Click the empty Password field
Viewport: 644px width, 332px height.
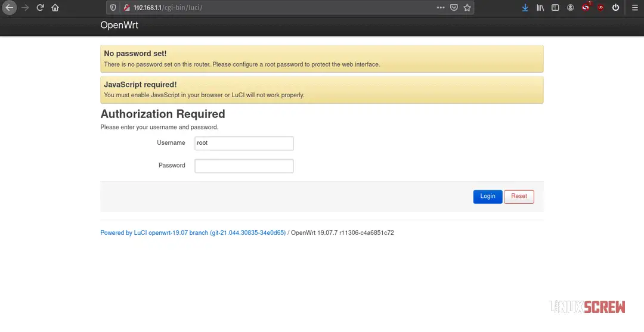coord(244,166)
